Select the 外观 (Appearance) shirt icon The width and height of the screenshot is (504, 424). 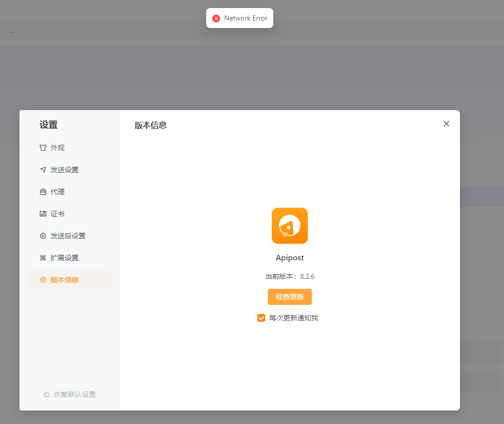[44, 147]
